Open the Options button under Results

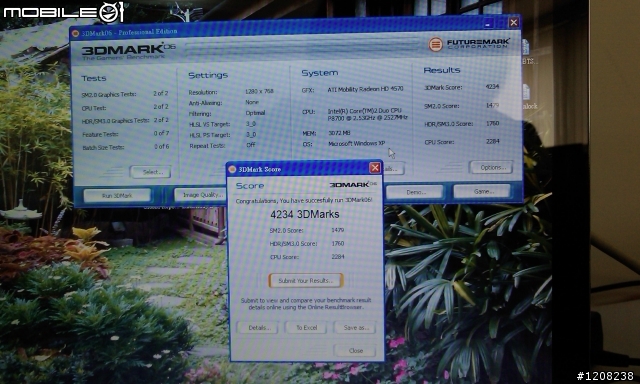[x=491, y=167]
